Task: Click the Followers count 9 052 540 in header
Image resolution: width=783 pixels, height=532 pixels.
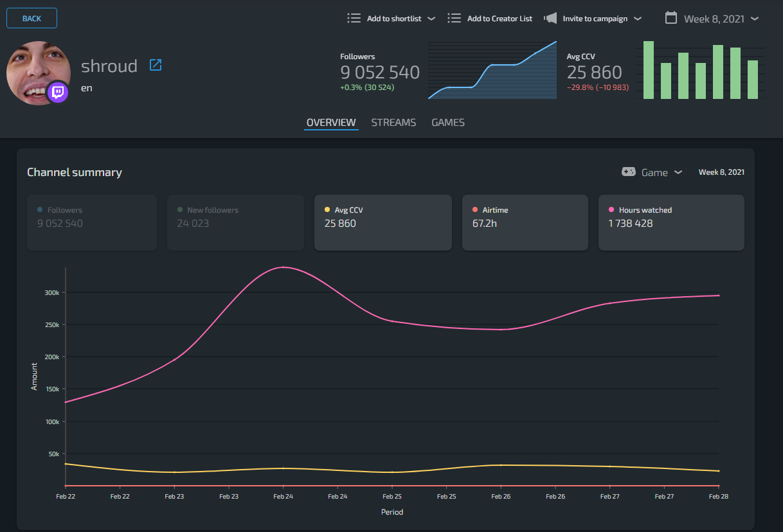Action: click(380, 72)
